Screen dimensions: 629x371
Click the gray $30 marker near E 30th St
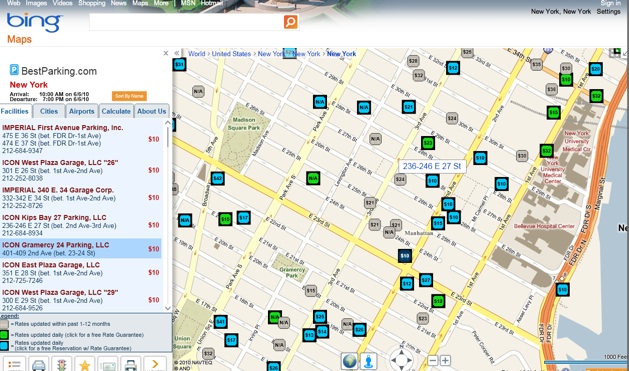click(522, 156)
